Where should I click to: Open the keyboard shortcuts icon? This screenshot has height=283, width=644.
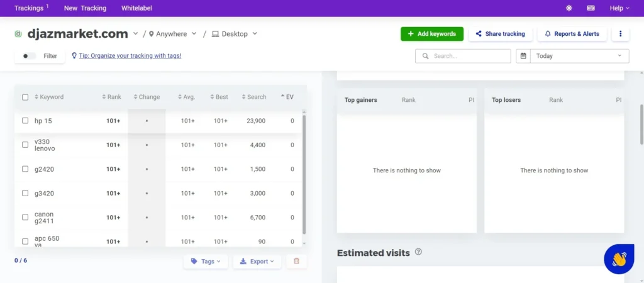pyautogui.click(x=591, y=8)
